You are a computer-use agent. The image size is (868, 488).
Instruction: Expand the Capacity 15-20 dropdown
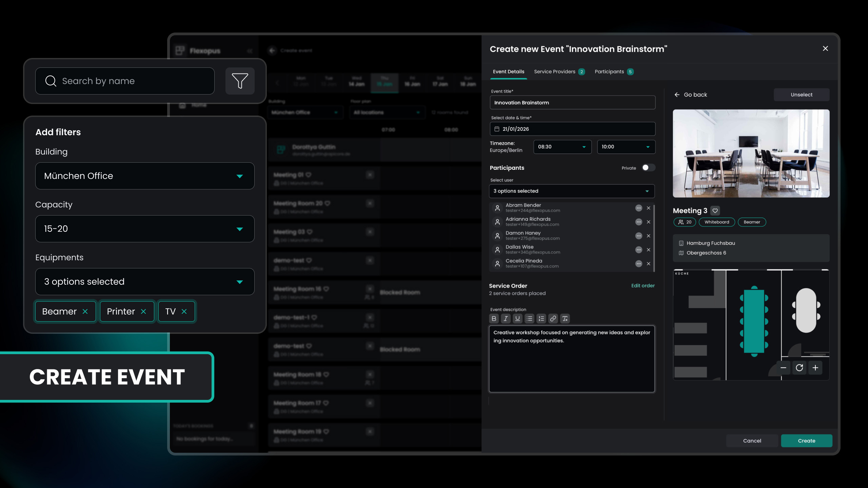tap(145, 229)
